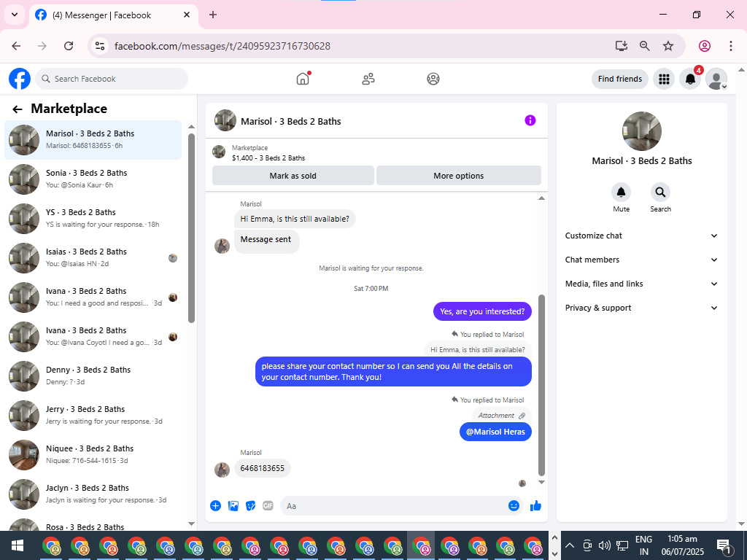Open Chrome three-dot menu
The height and width of the screenshot is (560, 747).
tap(731, 46)
